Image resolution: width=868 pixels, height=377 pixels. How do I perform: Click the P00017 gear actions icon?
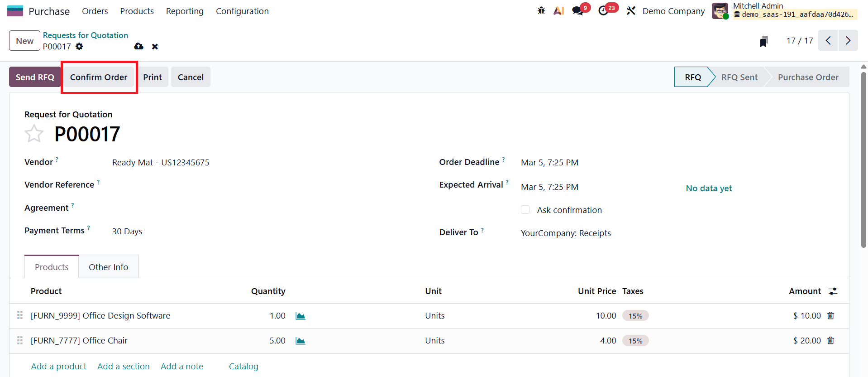pos(79,47)
